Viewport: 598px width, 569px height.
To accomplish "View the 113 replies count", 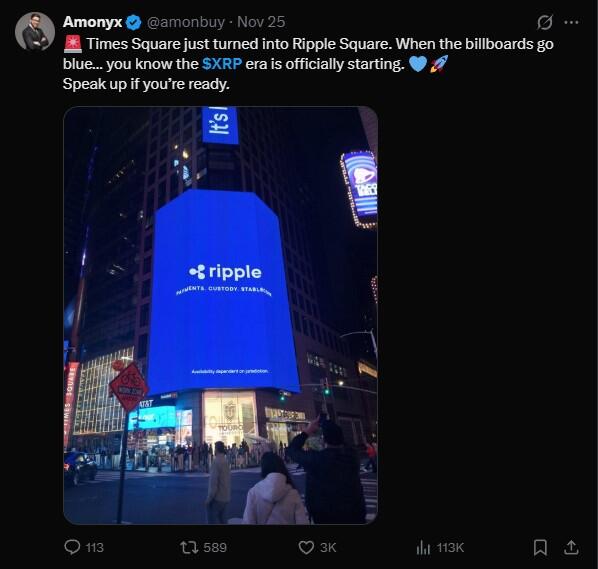I will pos(95,548).
